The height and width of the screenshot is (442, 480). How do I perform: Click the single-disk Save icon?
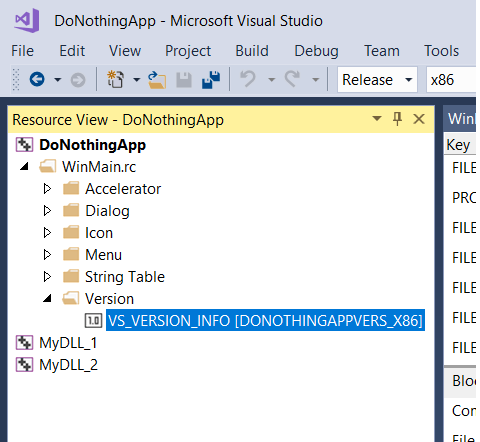click(184, 80)
